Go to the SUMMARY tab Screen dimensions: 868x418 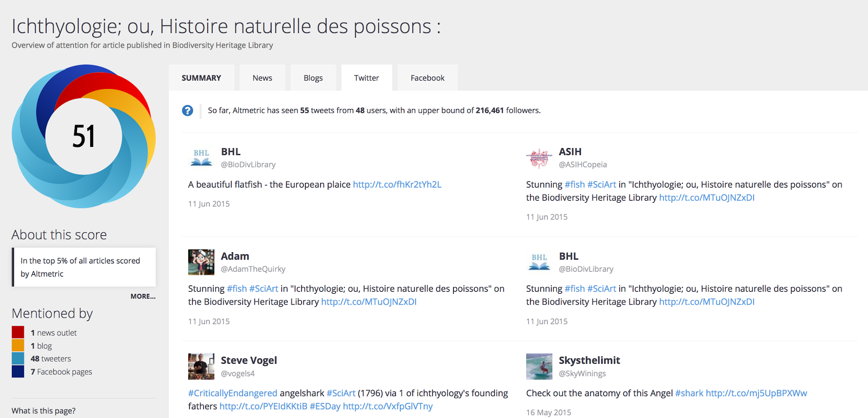[x=201, y=78]
